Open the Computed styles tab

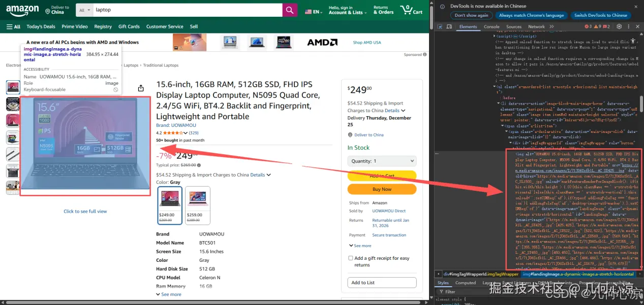pyautogui.click(x=466, y=283)
